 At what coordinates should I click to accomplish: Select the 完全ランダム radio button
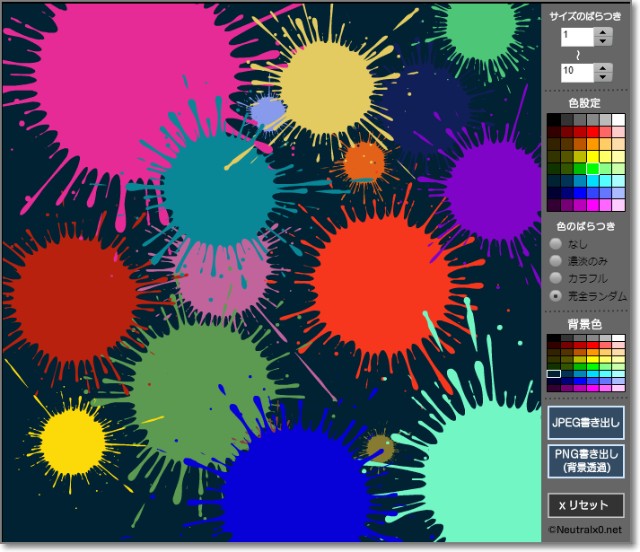pos(555,297)
